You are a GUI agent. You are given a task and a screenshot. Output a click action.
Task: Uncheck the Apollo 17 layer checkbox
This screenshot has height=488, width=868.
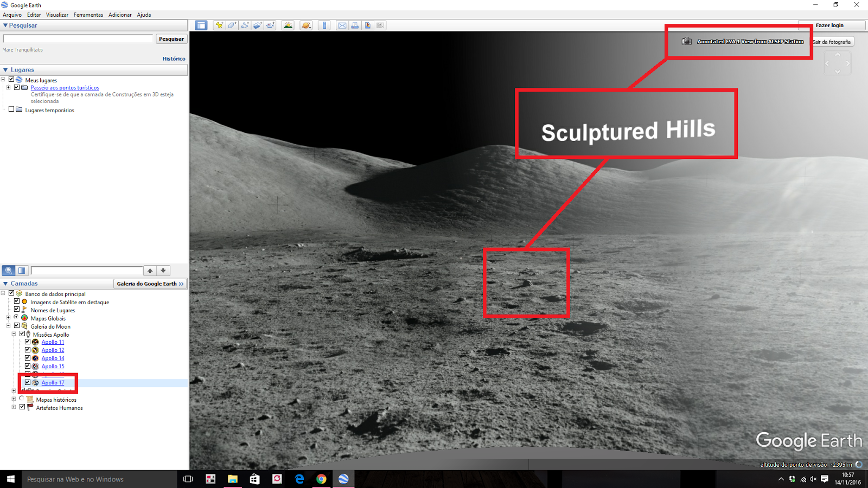coord(28,382)
